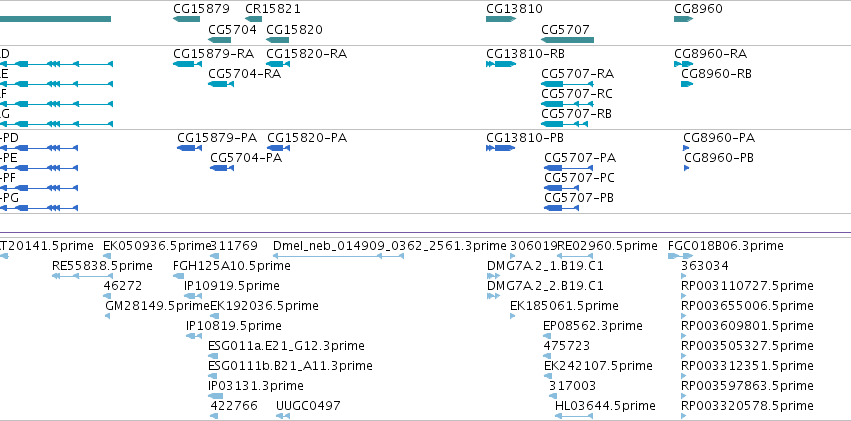Viewport: 851px width, 421px height.
Task: Click the CG15820 gene glyph
Action: point(277,40)
